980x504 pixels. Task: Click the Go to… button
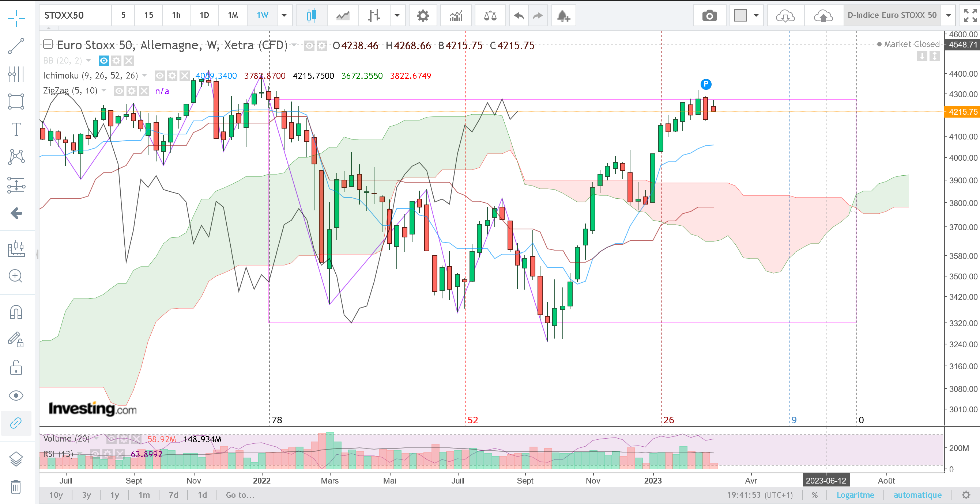click(240, 495)
